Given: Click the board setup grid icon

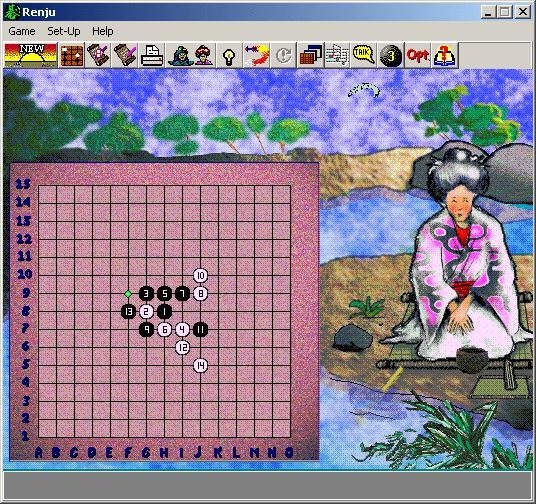Looking at the screenshot, I should (72, 55).
